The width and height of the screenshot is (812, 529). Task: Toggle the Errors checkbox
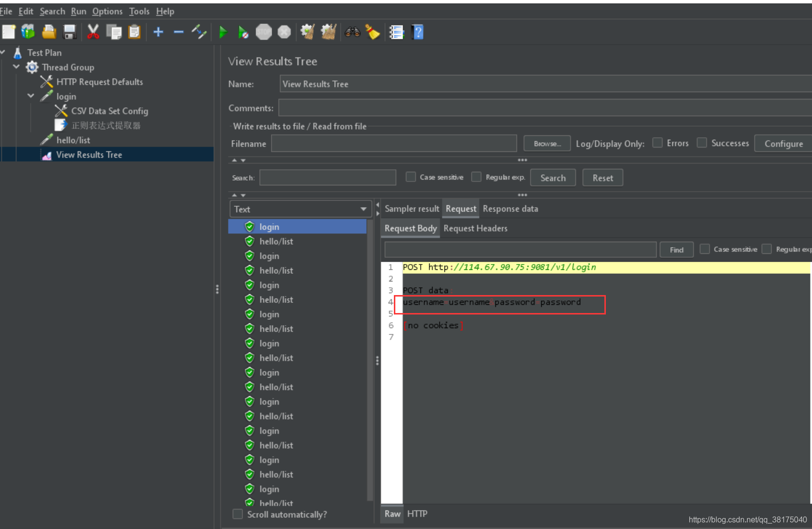click(x=657, y=143)
